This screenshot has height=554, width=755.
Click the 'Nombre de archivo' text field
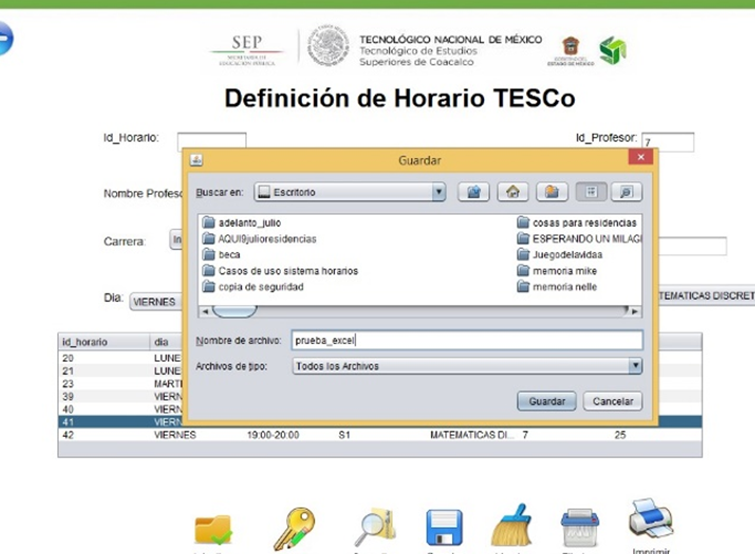[466, 341]
